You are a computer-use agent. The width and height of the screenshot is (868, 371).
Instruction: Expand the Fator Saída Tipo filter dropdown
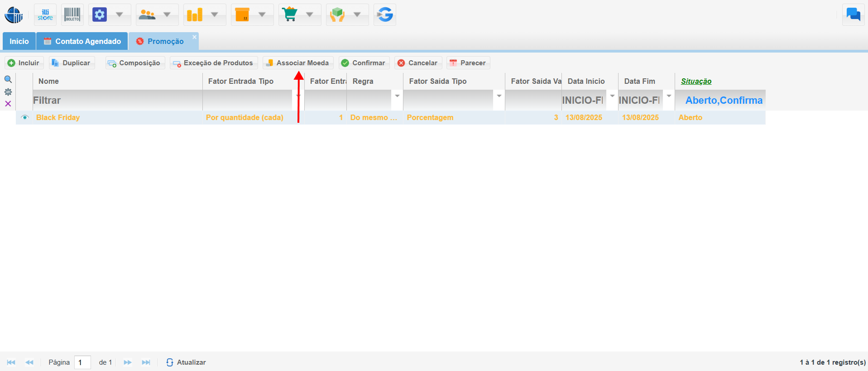click(x=499, y=96)
